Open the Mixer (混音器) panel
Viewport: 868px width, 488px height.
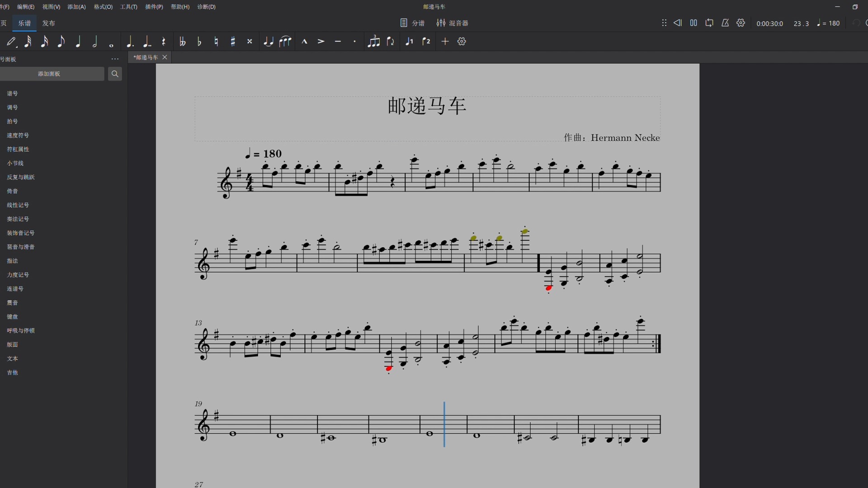click(452, 23)
